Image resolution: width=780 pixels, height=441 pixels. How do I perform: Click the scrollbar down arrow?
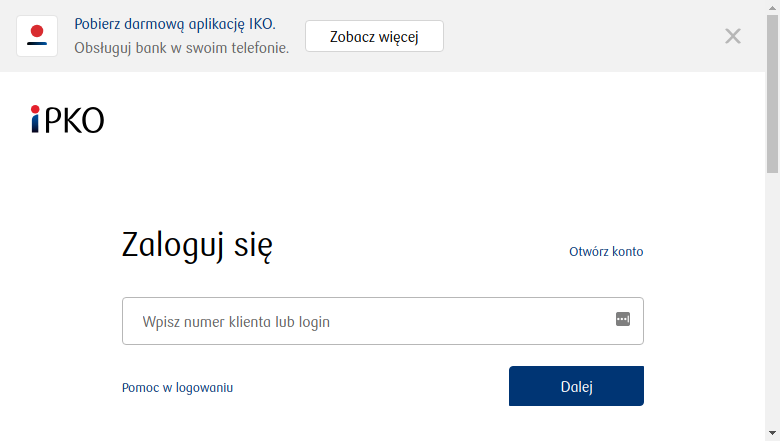click(773, 434)
